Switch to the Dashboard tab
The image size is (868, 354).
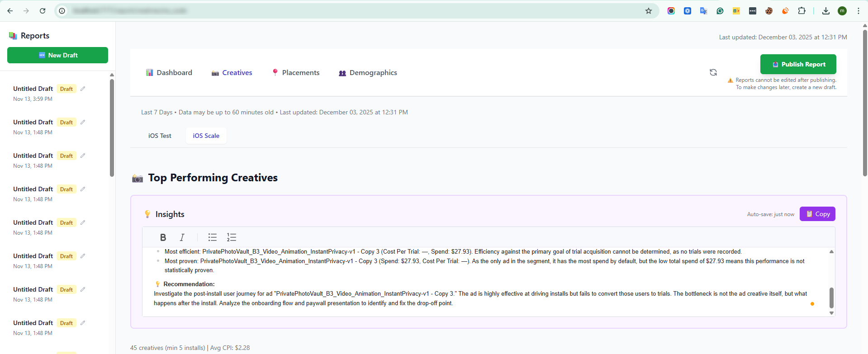[169, 73]
